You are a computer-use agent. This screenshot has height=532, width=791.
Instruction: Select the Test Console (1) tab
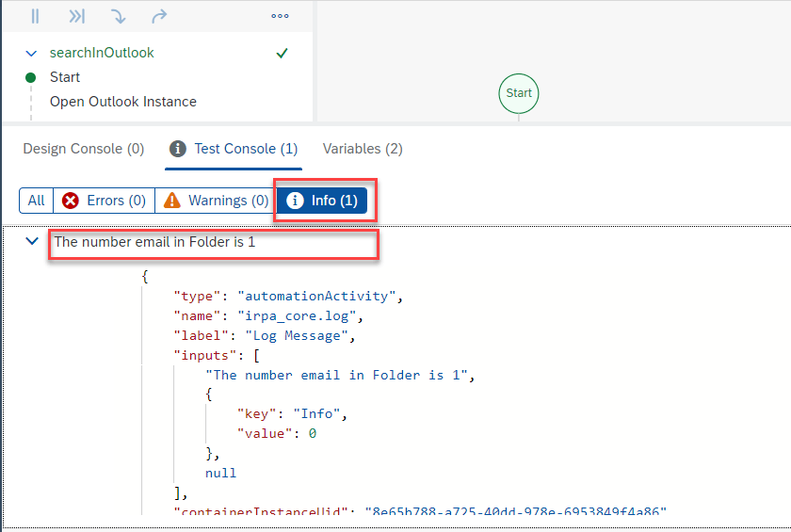pos(234,149)
